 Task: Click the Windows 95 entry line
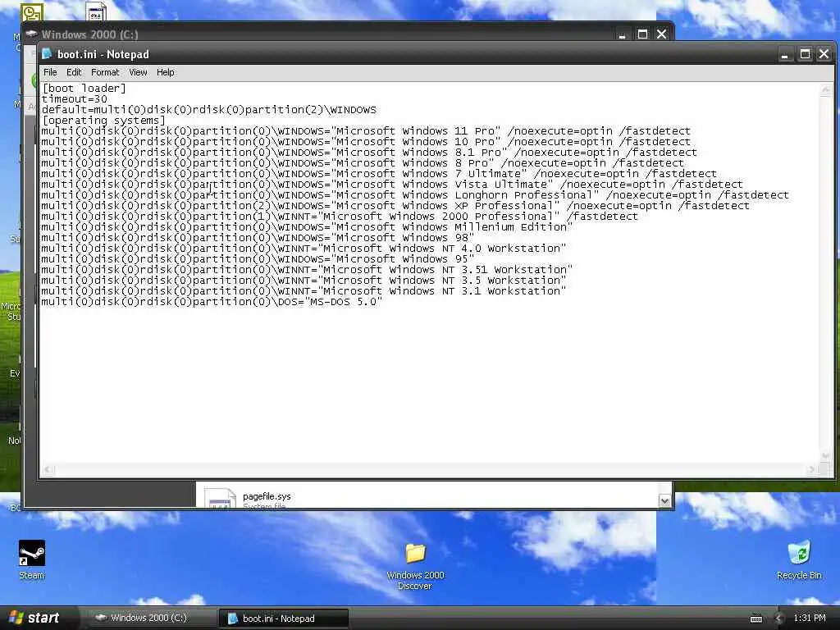[258, 260]
